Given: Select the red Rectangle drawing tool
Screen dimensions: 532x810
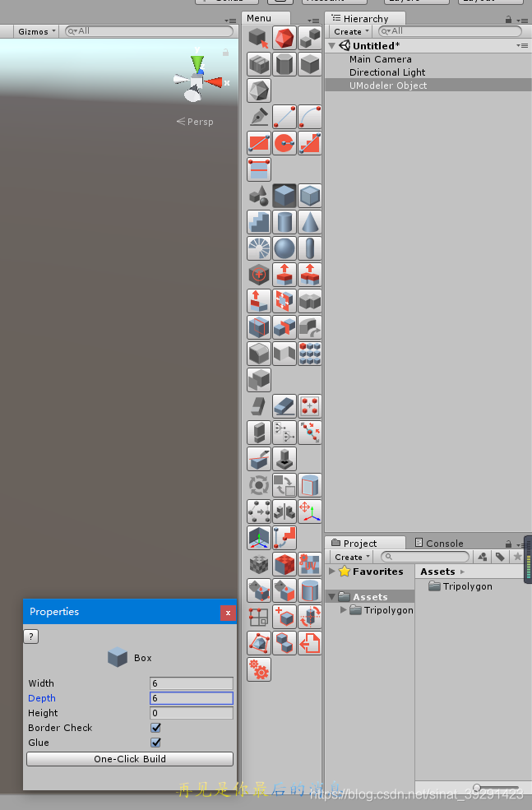Looking at the screenshot, I should 259,143.
